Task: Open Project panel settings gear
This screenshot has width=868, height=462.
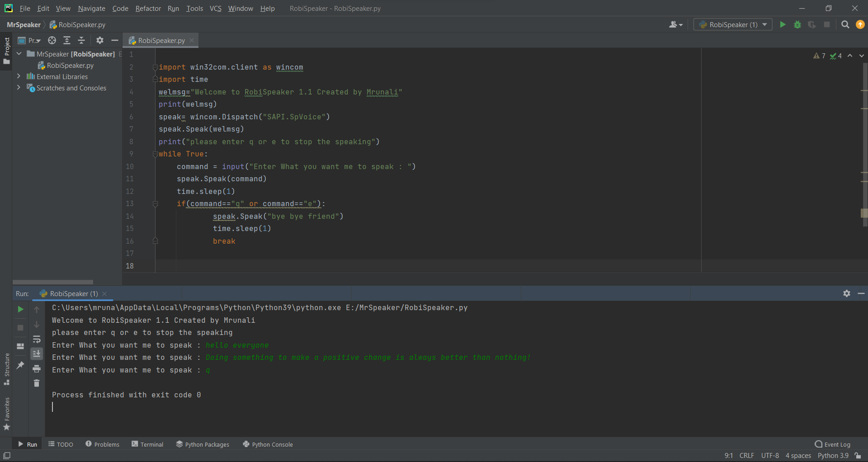Action: coord(100,40)
